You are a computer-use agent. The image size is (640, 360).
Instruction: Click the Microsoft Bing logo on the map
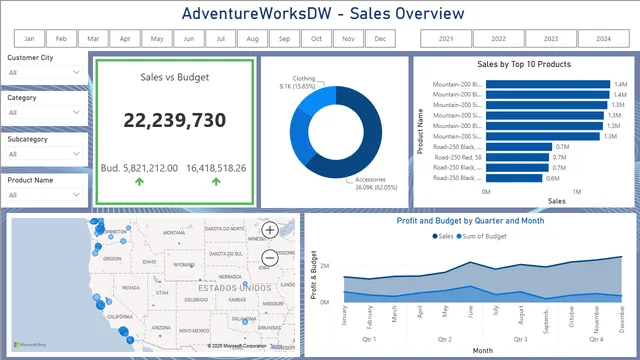(30, 345)
